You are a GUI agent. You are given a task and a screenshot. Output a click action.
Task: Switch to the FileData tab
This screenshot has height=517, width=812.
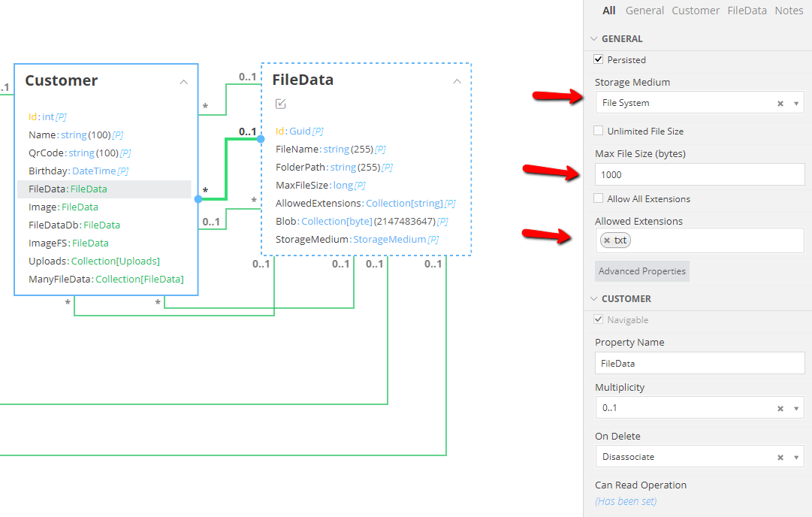[747, 11]
